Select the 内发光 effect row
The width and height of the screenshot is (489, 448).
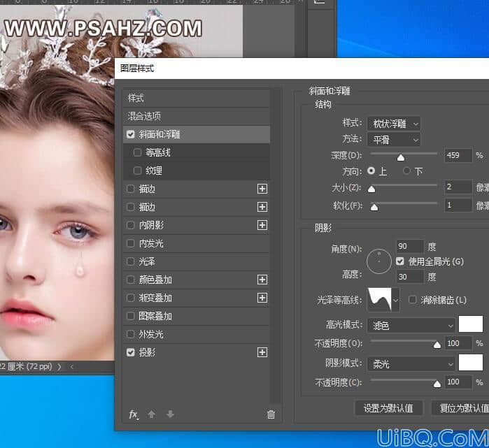(196, 243)
